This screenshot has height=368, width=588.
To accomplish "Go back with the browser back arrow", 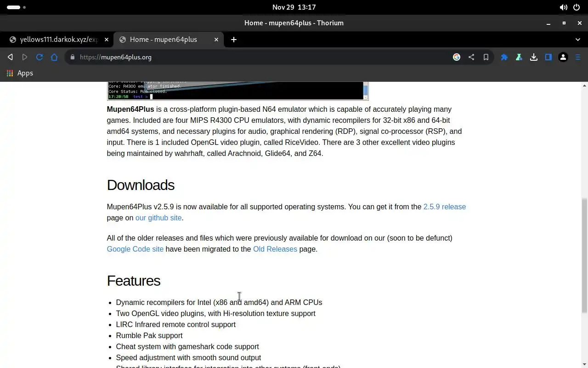I will [x=10, y=57].
